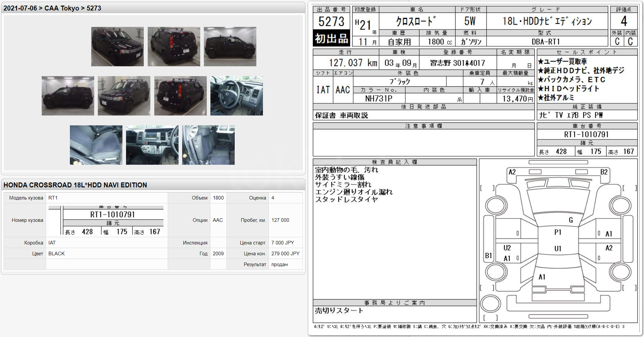644x337 pixels.
Task: Click the 'Цена старт.' label
Action: tap(253, 243)
